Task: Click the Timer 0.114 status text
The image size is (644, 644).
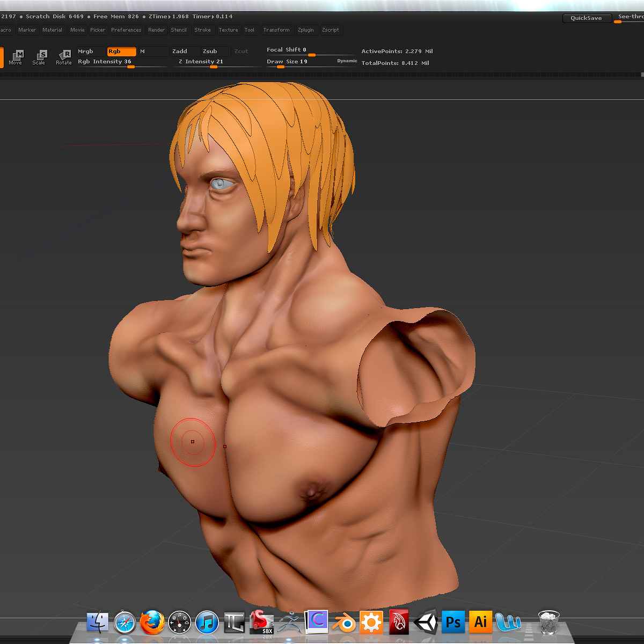Action: click(213, 17)
